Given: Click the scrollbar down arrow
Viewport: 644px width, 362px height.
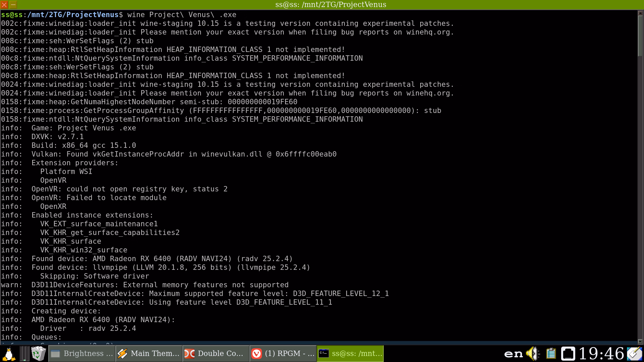Looking at the screenshot, I should 640,342.
